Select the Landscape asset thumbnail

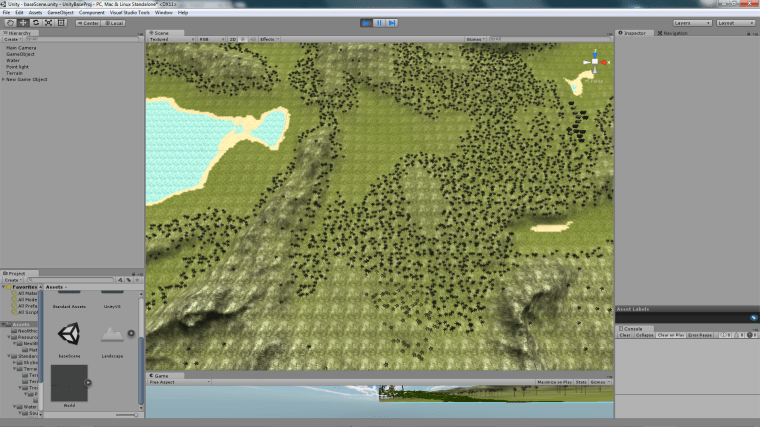click(112, 333)
